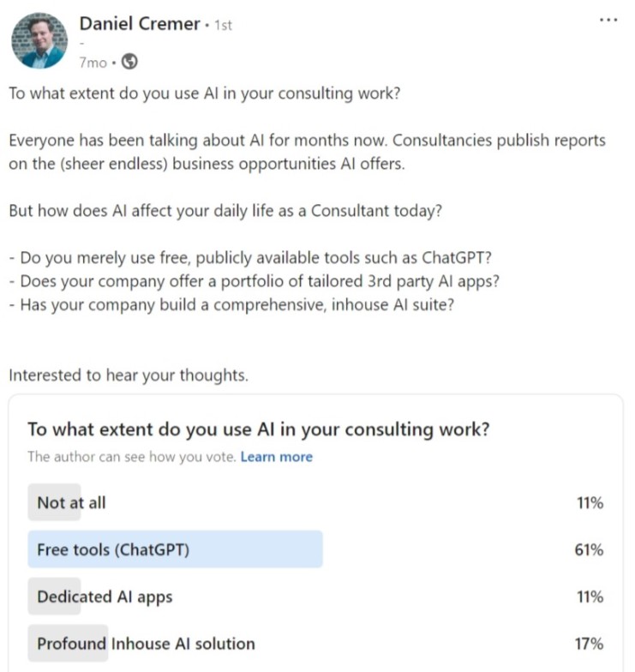
Task: Click the Interested to hear your thoughts line
Action: coord(129,375)
